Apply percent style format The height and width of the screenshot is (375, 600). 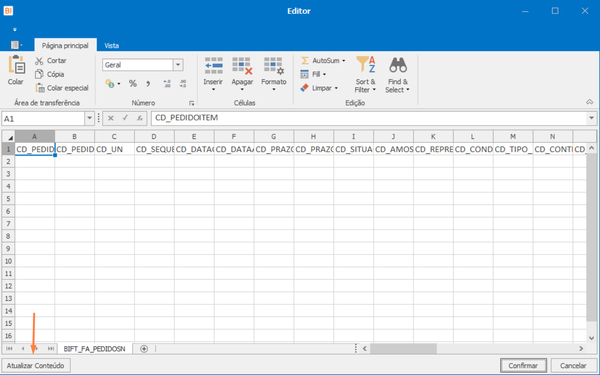point(132,83)
